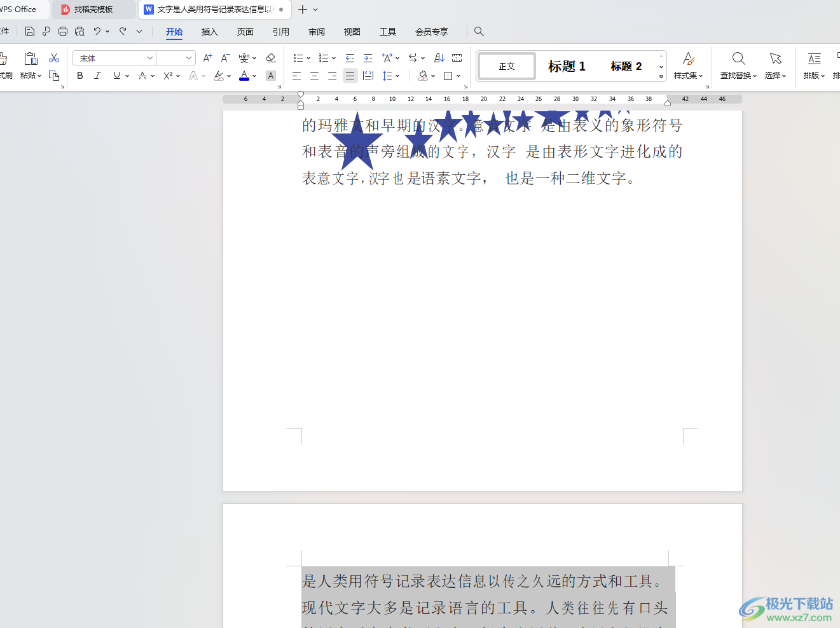The width and height of the screenshot is (840, 628).
Task: Open the Layout (排版) tool
Action: click(814, 65)
